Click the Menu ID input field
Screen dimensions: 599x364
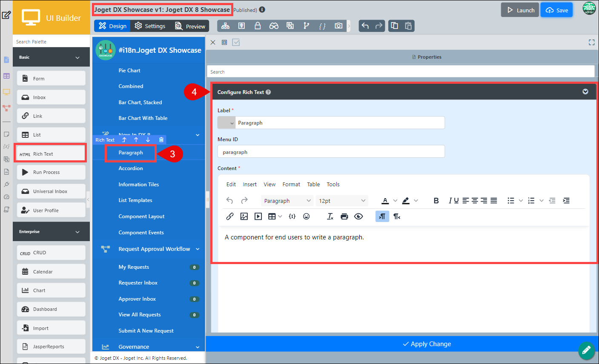click(x=331, y=152)
